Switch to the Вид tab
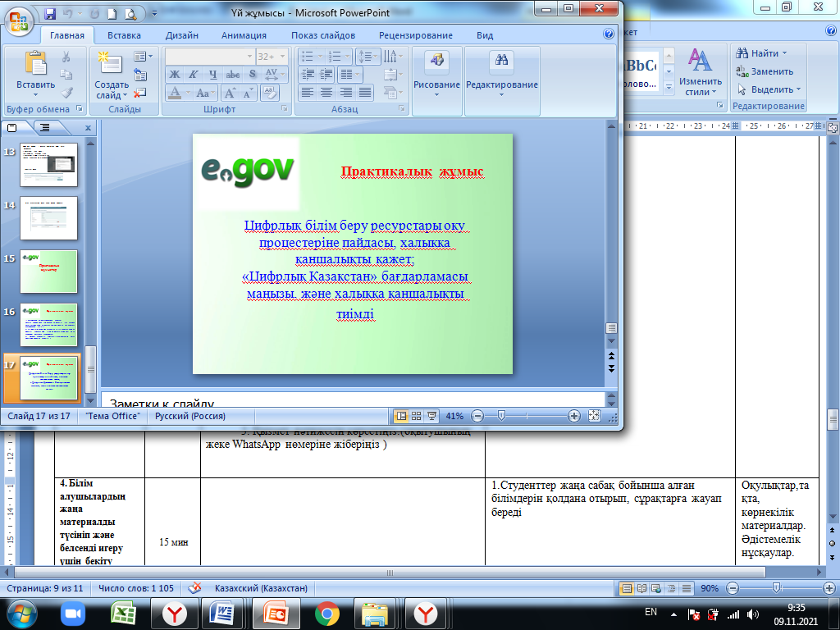The height and width of the screenshot is (630, 840). pyautogui.click(x=485, y=35)
